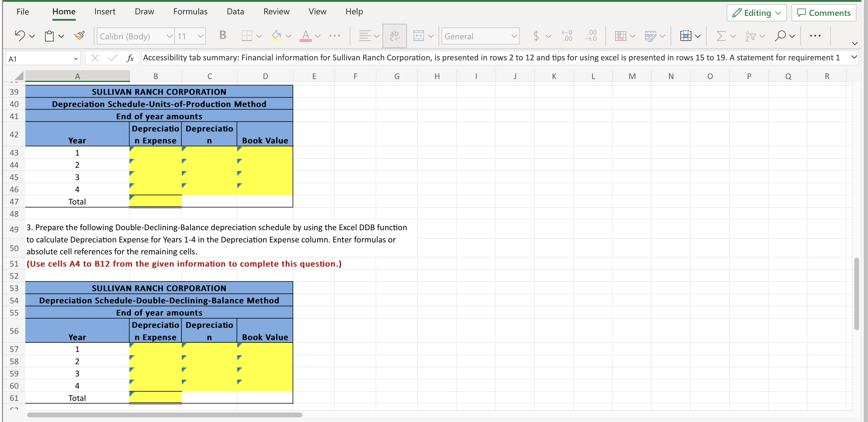Open the Editing mode switcher
Viewport: 868px width, 422px height.
click(x=756, y=13)
